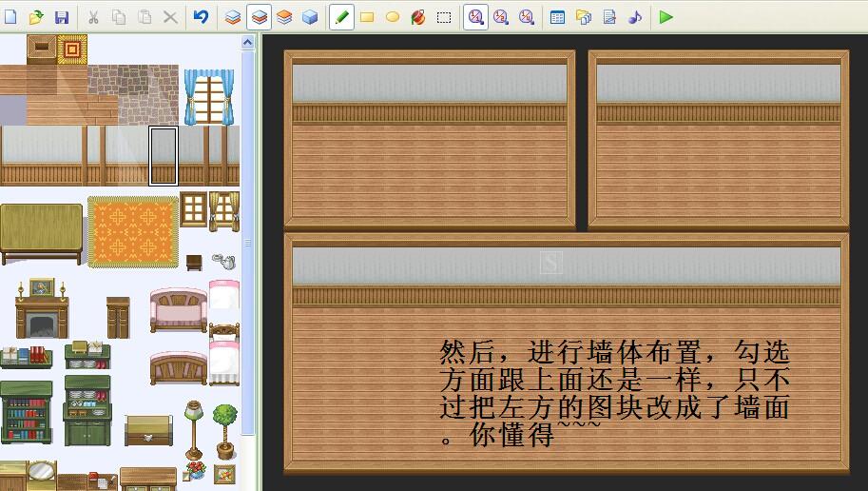868x491 pixels.
Task: Choose the Flood Fill tool
Action: (418, 17)
